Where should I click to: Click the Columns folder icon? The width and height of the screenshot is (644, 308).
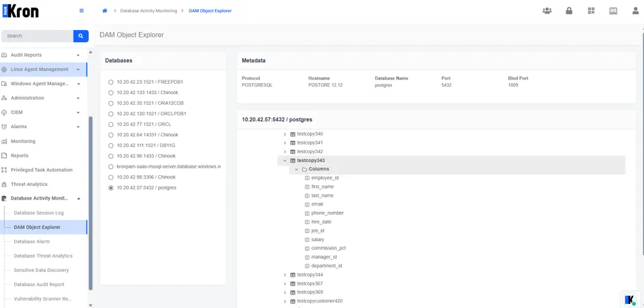tap(305, 169)
